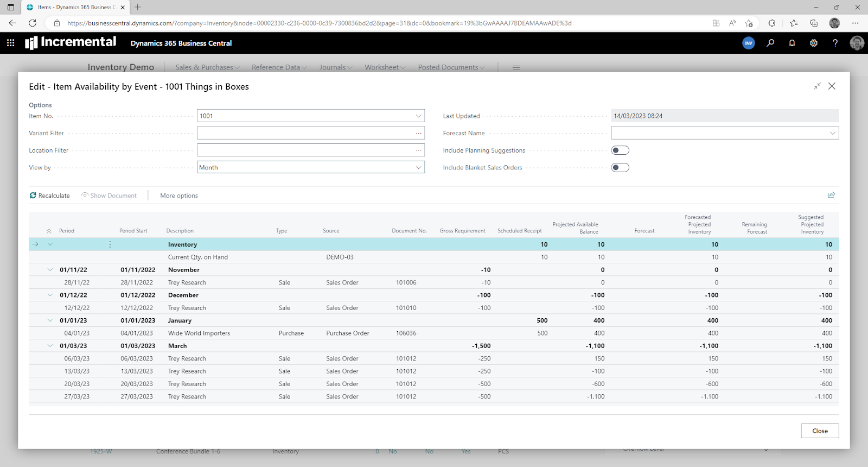Open the Item No. dropdown

tap(418, 116)
